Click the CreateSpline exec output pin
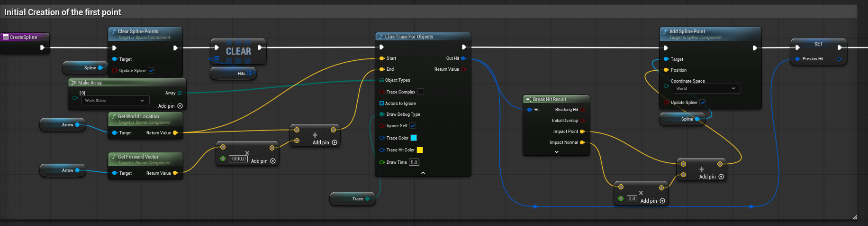The width and height of the screenshot is (868, 226). (42, 47)
